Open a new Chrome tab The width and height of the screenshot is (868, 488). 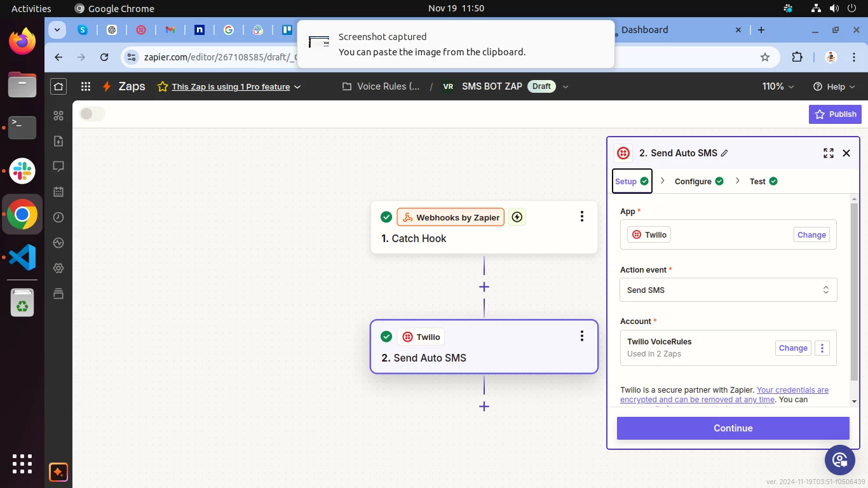coord(761,30)
